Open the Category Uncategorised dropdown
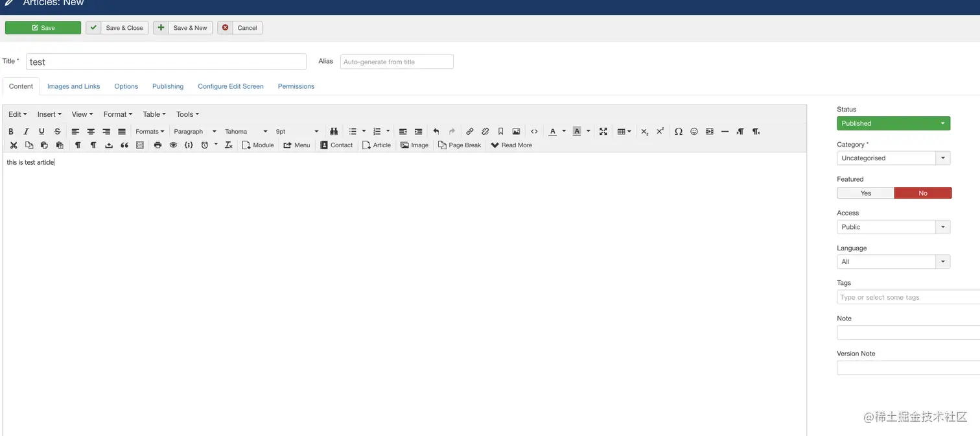This screenshot has height=436, width=980. [x=894, y=158]
